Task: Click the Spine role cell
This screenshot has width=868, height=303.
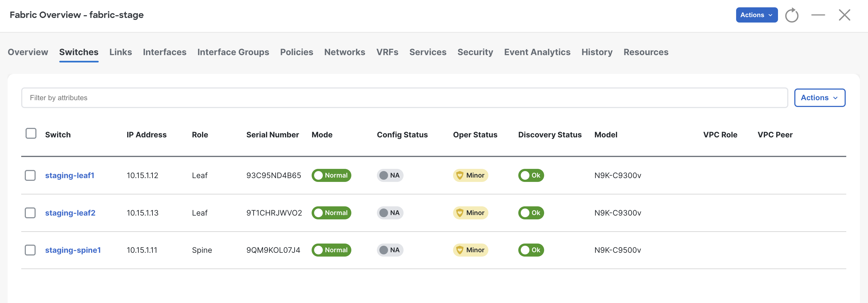Action: pyautogui.click(x=202, y=250)
